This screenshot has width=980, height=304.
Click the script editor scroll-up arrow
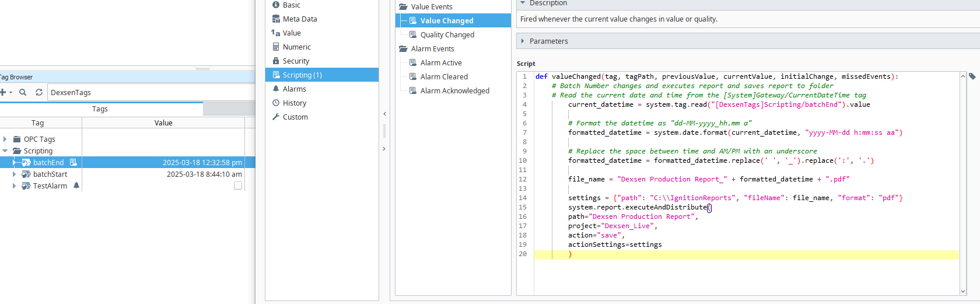pyautogui.click(x=963, y=76)
